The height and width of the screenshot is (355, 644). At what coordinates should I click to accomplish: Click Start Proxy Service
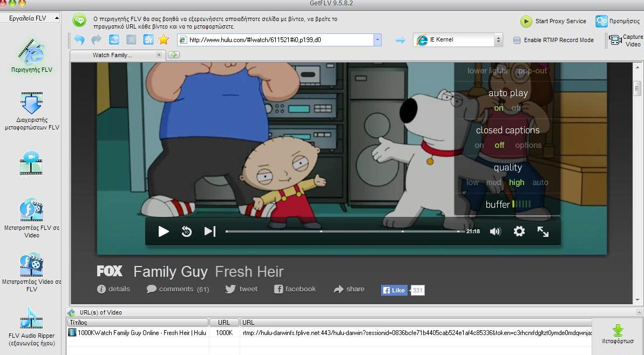(553, 21)
